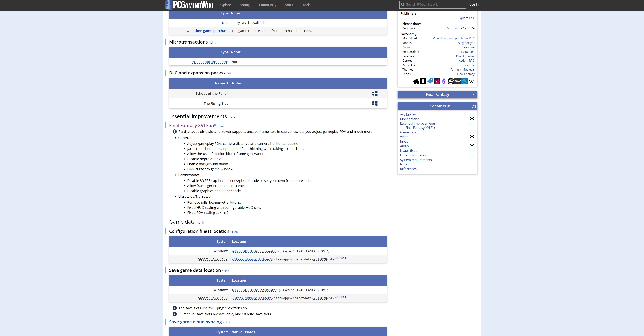The image size is (644, 336).
Task: Open the About menu
Action: (291, 5)
